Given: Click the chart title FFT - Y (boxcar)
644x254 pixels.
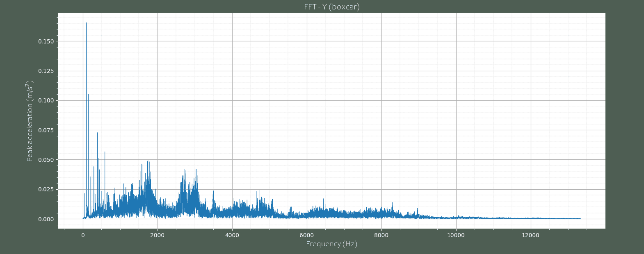Looking at the screenshot, I should (331, 7).
